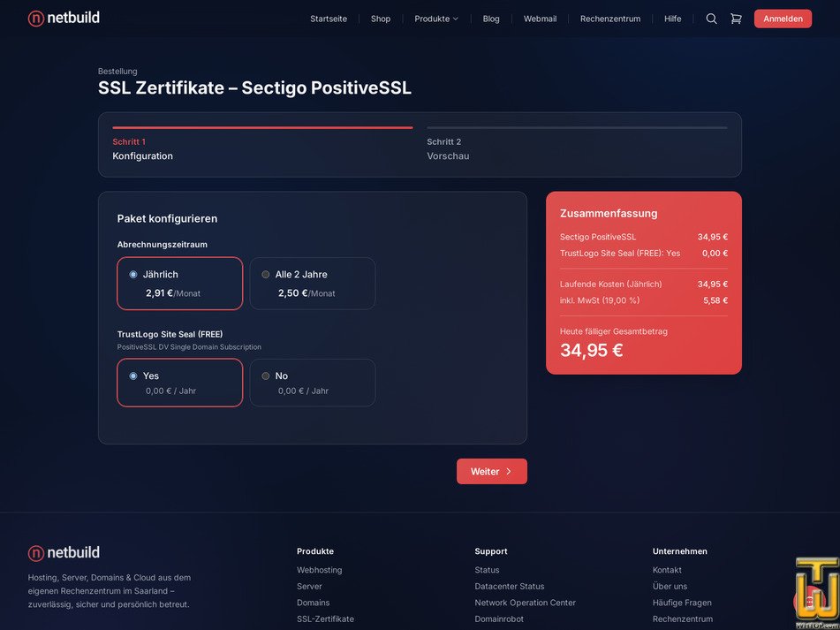Expand the Produkte dropdown menu

(436, 19)
